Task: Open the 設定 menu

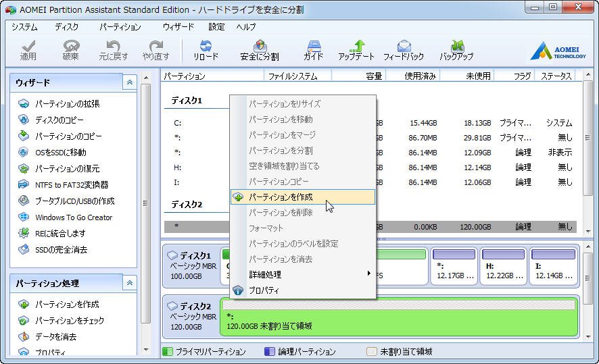Action: click(216, 27)
